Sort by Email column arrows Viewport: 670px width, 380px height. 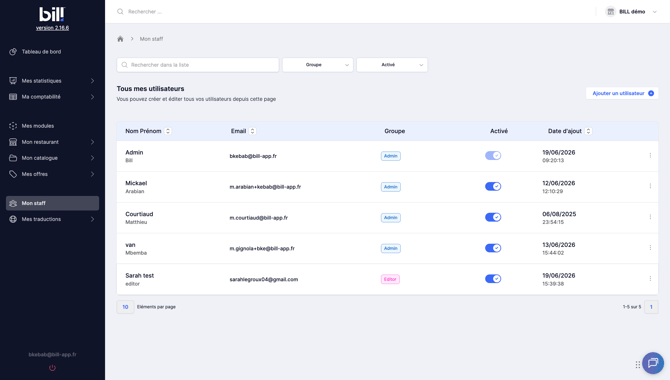pyautogui.click(x=252, y=131)
